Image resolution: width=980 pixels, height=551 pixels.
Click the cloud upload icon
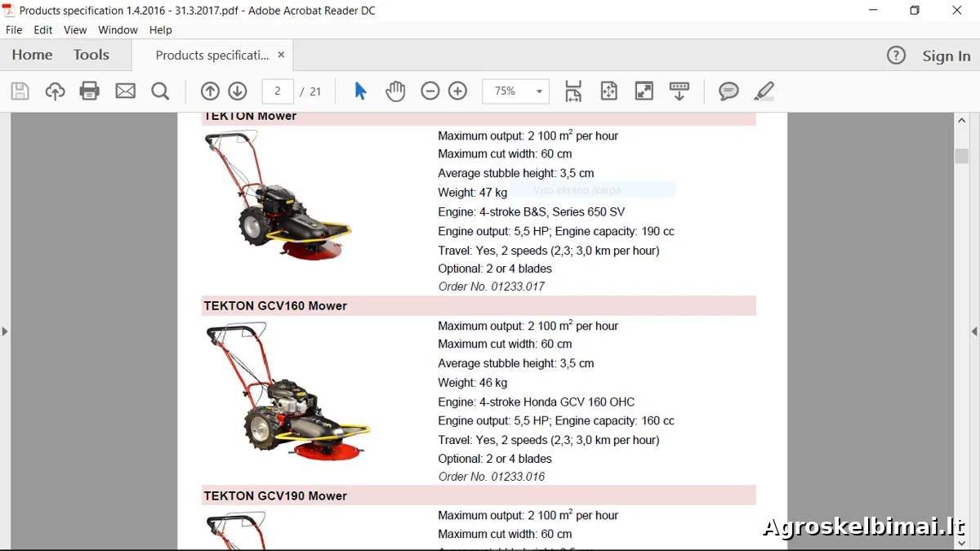pos(55,91)
